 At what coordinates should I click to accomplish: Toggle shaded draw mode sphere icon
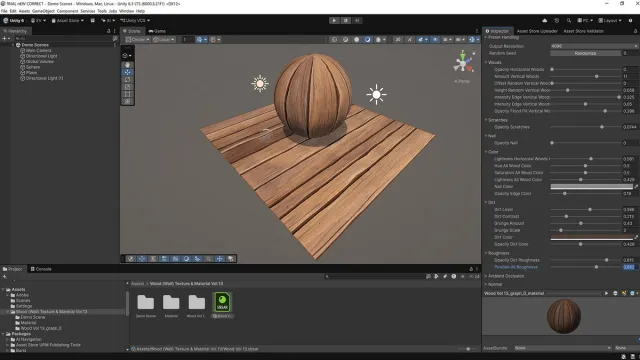tap(367, 40)
